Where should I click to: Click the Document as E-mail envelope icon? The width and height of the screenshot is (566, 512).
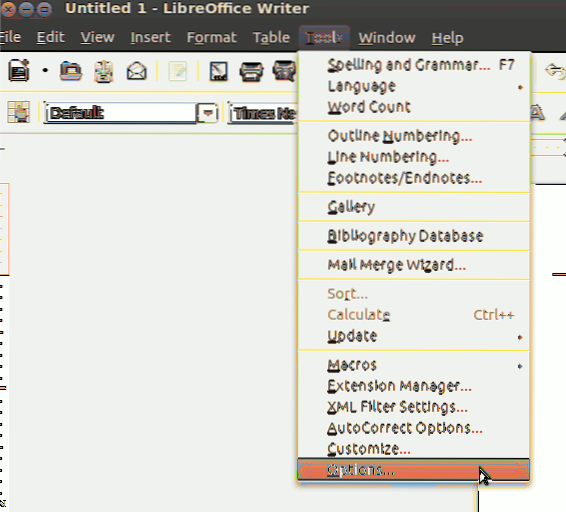point(136,71)
